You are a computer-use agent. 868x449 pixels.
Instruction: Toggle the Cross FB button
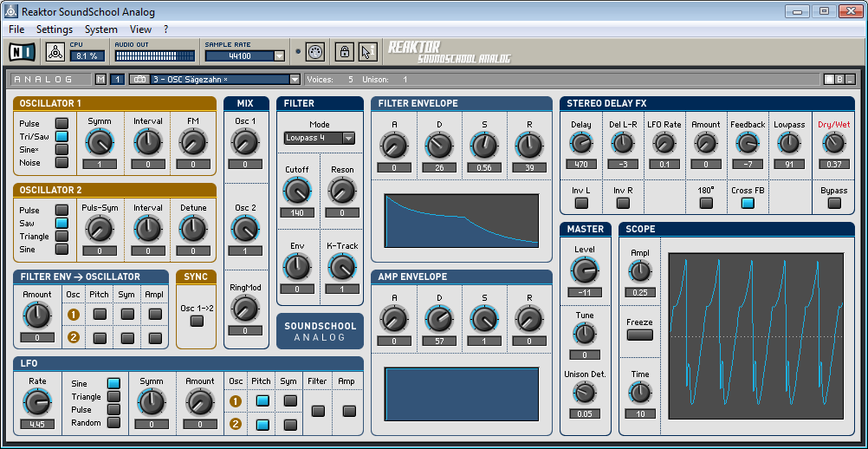(748, 203)
